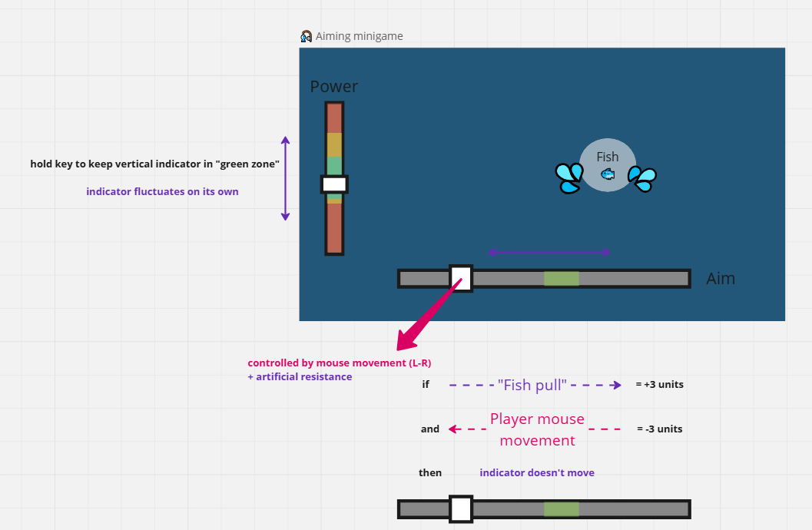The image size is (812, 530).
Task: Select the 'and' text
Action: tap(430, 429)
